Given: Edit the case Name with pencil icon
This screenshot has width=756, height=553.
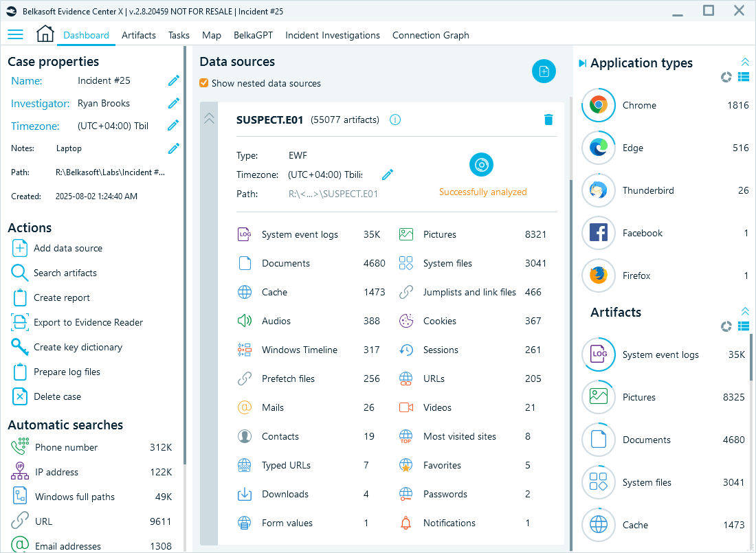Looking at the screenshot, I should click(x=174, y=81).
